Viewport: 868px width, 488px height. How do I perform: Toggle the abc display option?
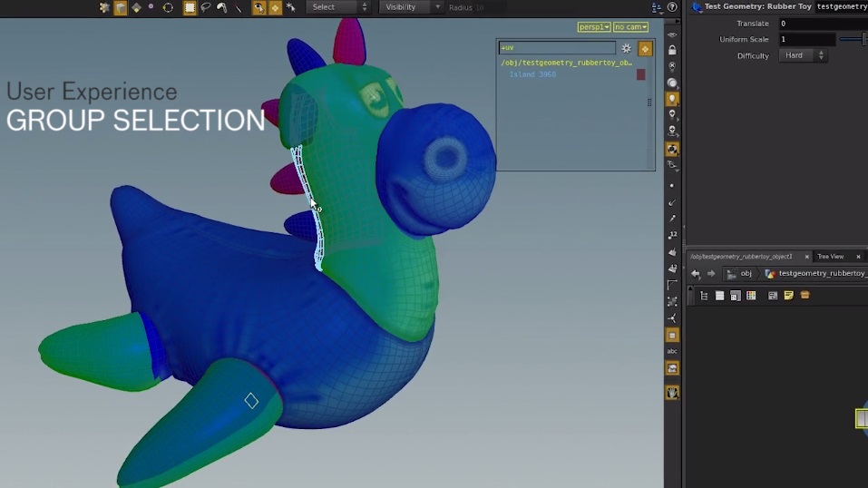pos(672,351)
